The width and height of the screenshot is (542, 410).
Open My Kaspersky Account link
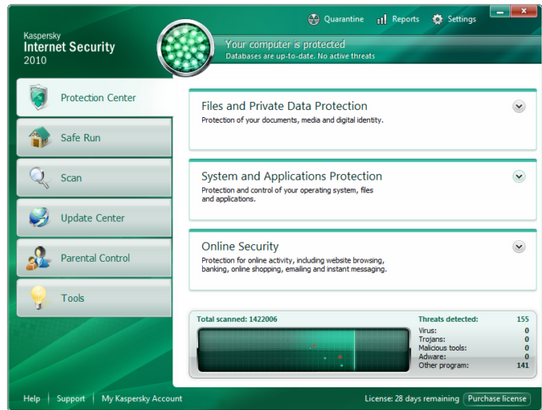[142, 399]
